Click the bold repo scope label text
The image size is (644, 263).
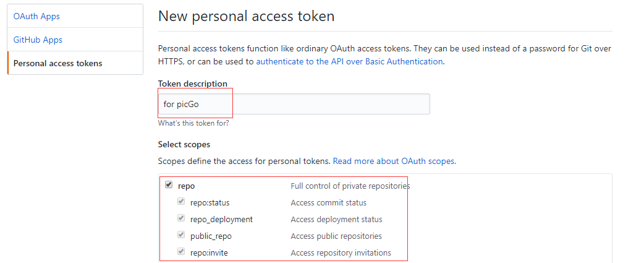coord(186,186)
